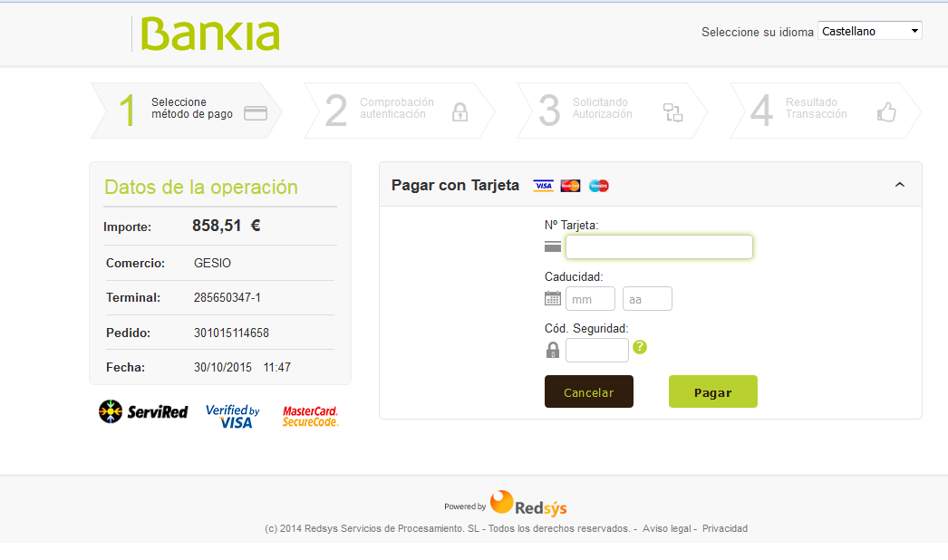Screen dimensions: 948x560
Task: Click the Maestro card icon
Action: click(598, 186)
